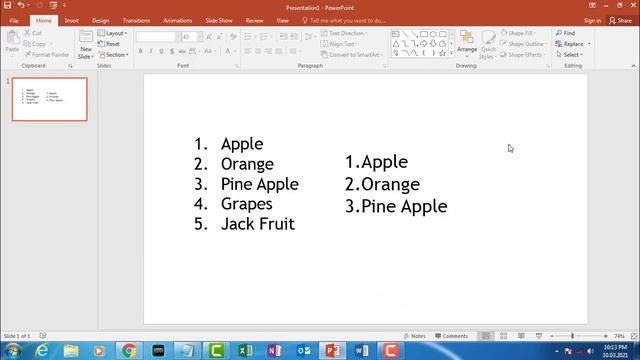Open Comments from status bar
Image resolution: width=640 pixels, height=360 pixels.
point(451,336)
